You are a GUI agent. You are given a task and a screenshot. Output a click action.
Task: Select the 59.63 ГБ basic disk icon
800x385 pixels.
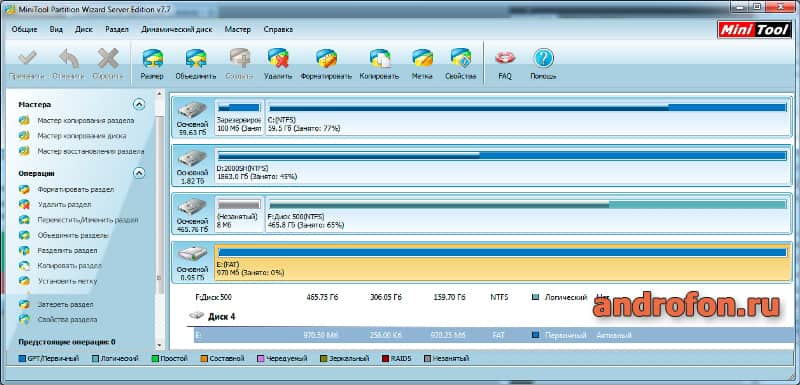click(x=192, y=110)
